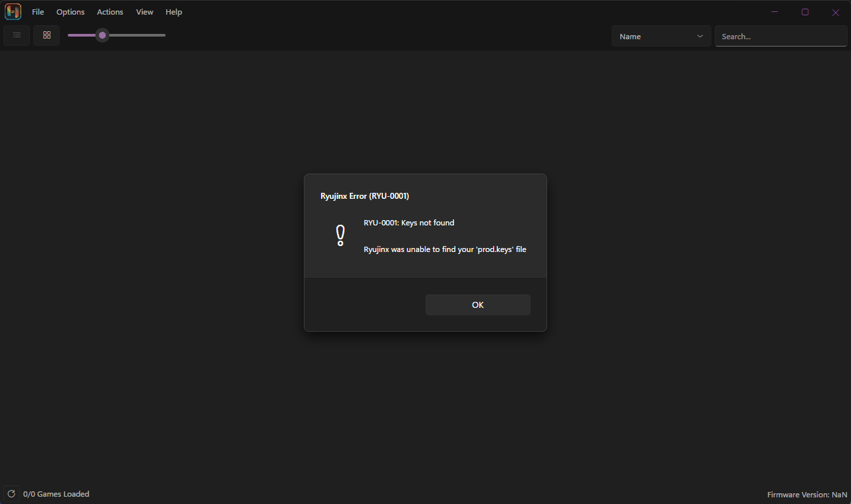The image size is (851, 504).
Task: Open the Options menu
Action: click(70, 11)
